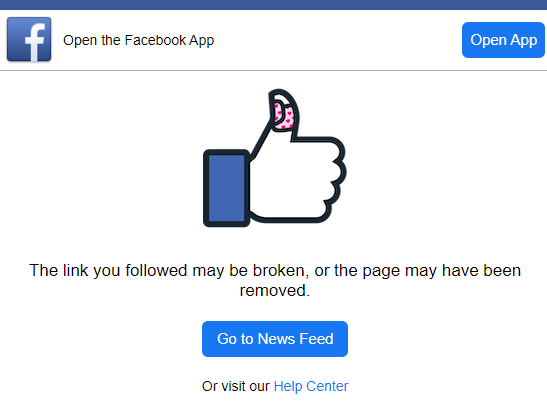This screenshot has width=547, height=401.
Task: Click the gray divider line under app banner
Action: pos(274,70)
